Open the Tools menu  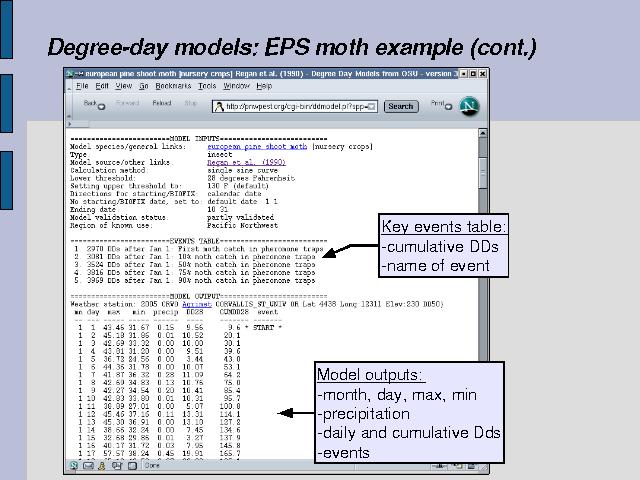[207, 87]
